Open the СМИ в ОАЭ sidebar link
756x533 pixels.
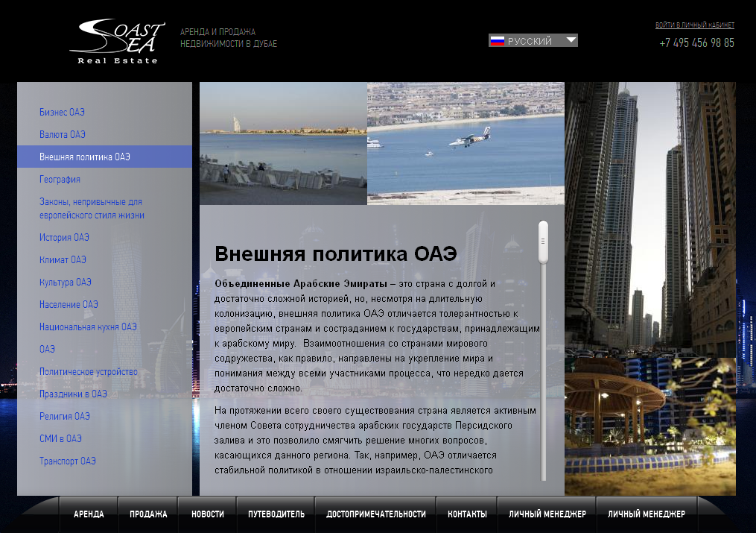click(x=60, y=438)
